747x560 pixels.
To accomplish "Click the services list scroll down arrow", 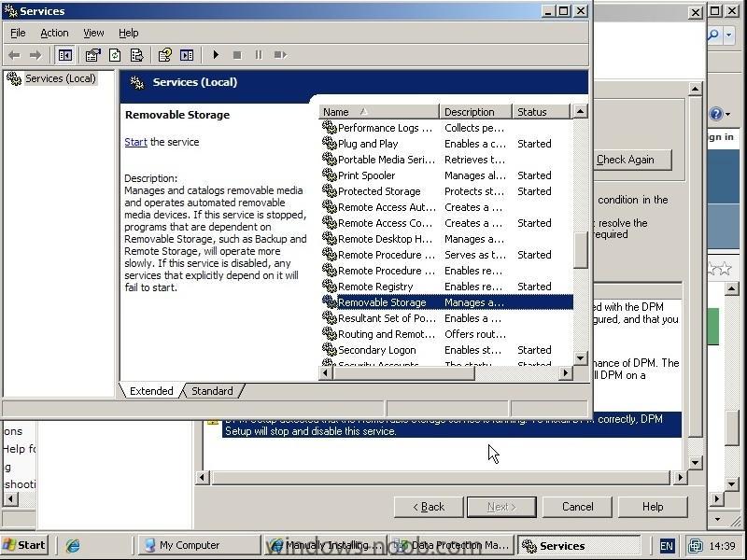I will tap(580, 357).
